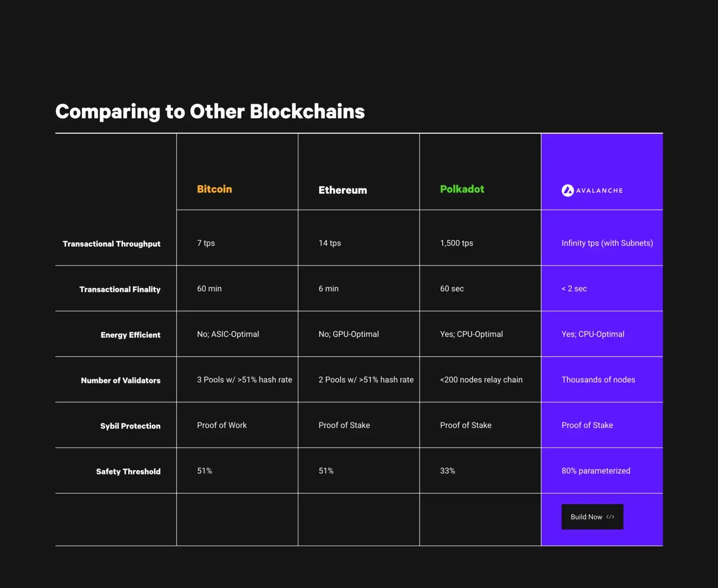Click the Transactional Throughput row label
The height and width of the screenshot is (588, 718).
click(111, 244)
